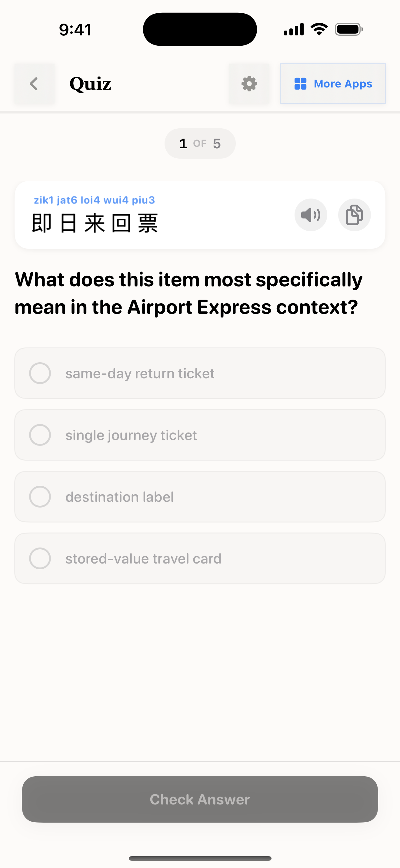Tap the '1 of 5' progress indicator

point(200,143)
